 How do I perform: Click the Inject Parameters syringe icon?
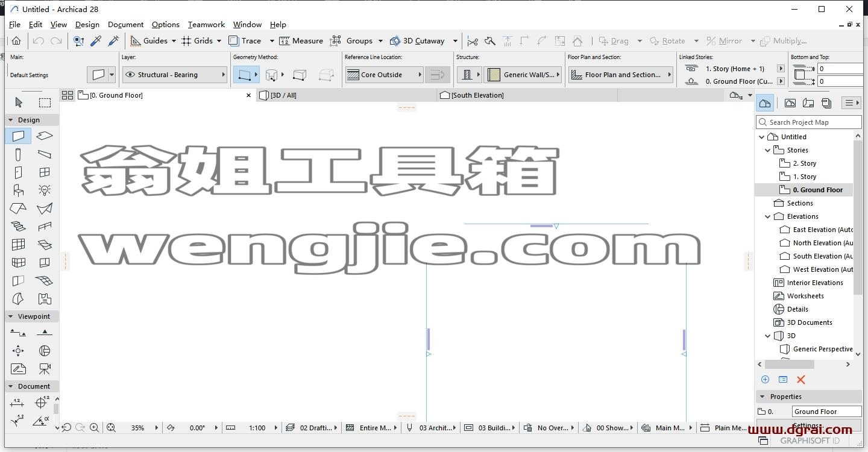click(113, 41)
